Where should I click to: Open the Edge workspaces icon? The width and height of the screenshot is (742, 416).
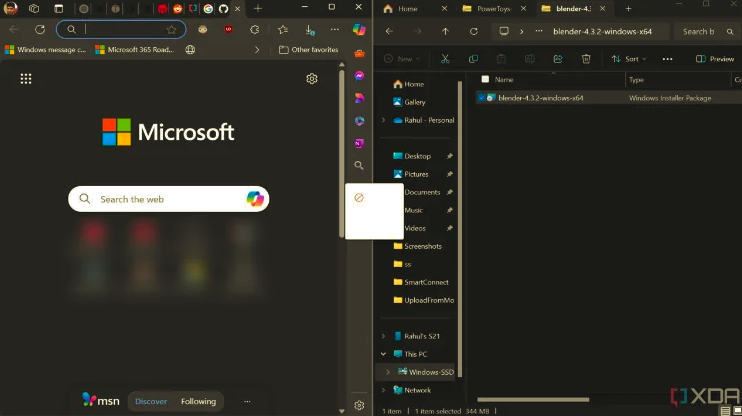[x=34, y=9]
